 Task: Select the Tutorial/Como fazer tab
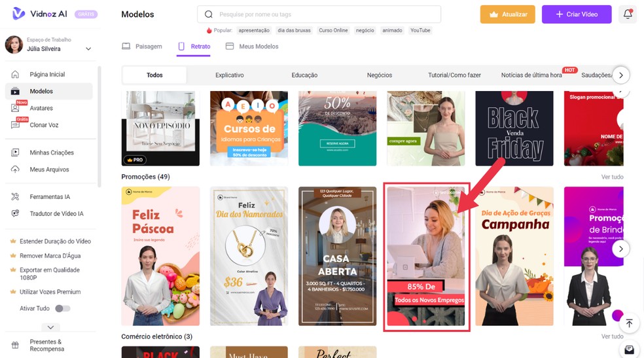point(454,75)
